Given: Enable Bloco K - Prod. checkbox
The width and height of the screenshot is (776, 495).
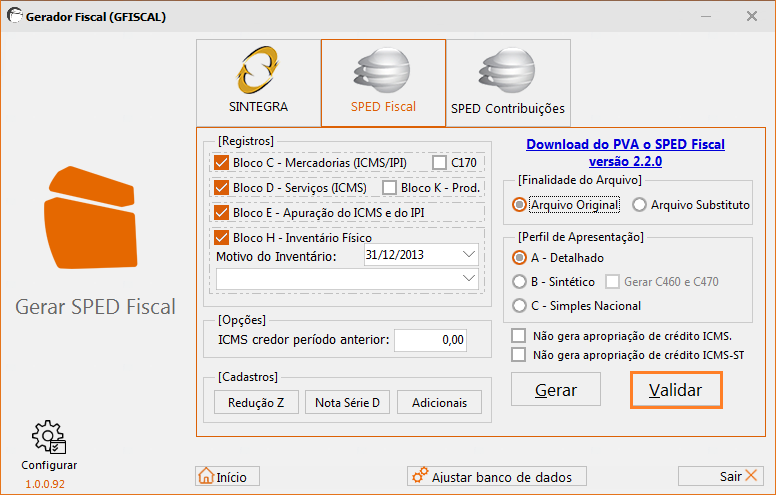Looking at the screenshot, I should pyautogui.click(x=389, y=188).
